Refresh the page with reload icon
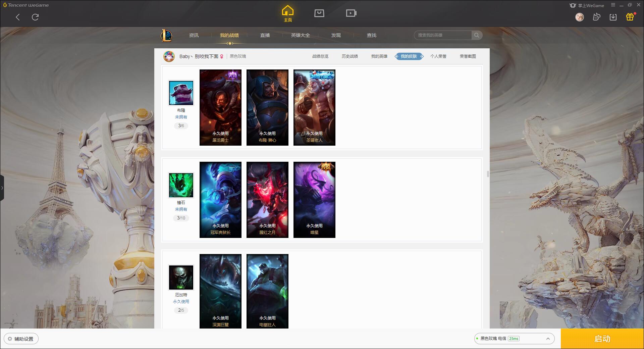Screen dimensions: 644x349 pos(35,17)
